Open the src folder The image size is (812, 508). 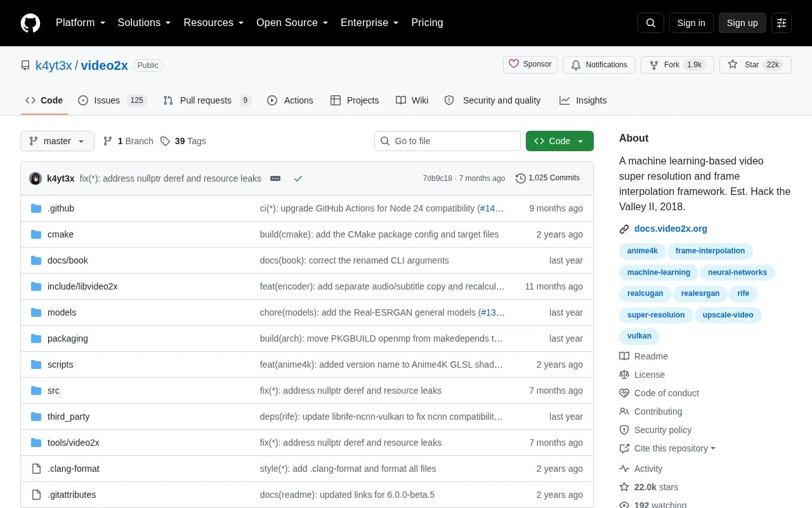53,391
